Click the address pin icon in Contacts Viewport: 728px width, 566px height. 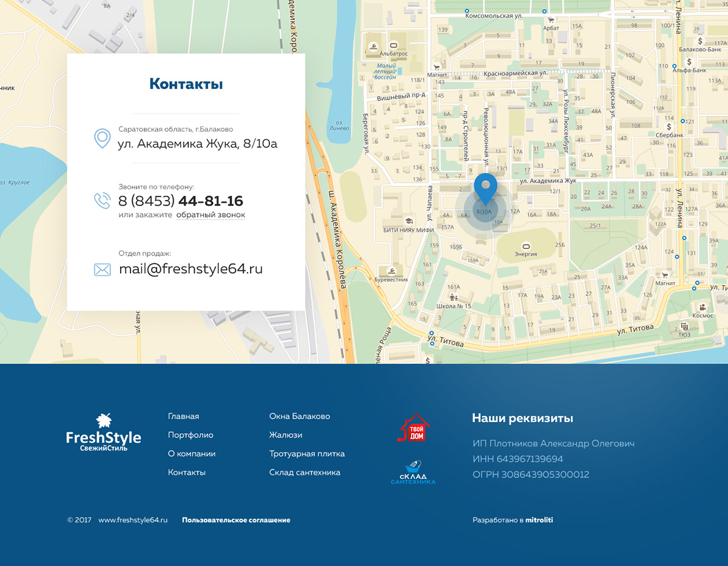coord(102,138)
